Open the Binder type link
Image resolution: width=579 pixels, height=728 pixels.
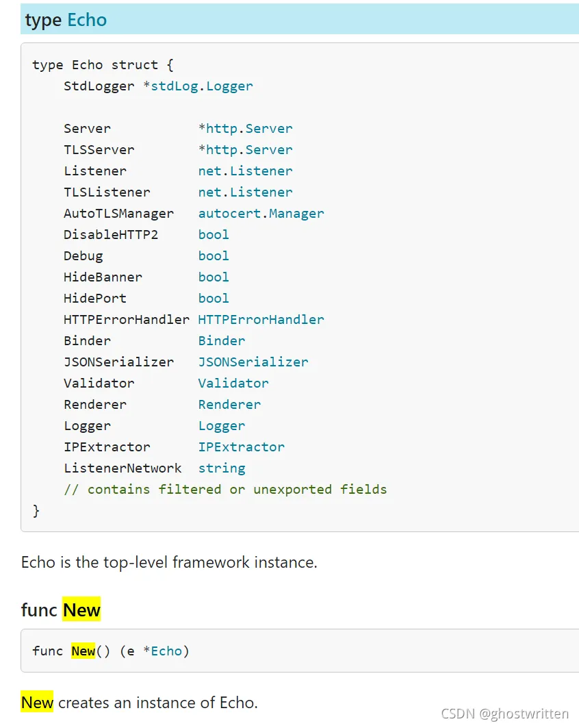point(221,340)
